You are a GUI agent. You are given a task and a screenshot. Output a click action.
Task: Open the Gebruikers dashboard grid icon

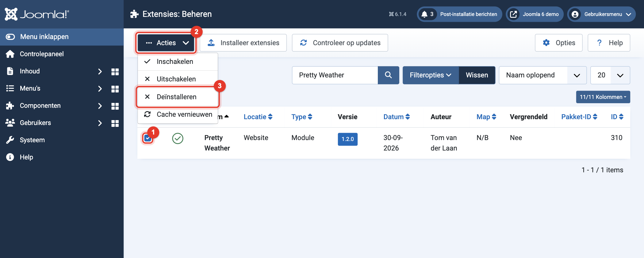click(115, 123)
